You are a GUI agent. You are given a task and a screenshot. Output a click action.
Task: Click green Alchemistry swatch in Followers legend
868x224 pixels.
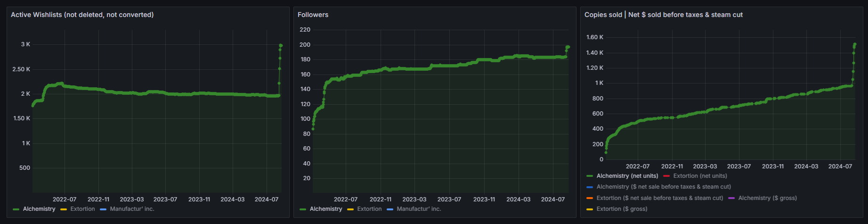click(x=303, y=209)
